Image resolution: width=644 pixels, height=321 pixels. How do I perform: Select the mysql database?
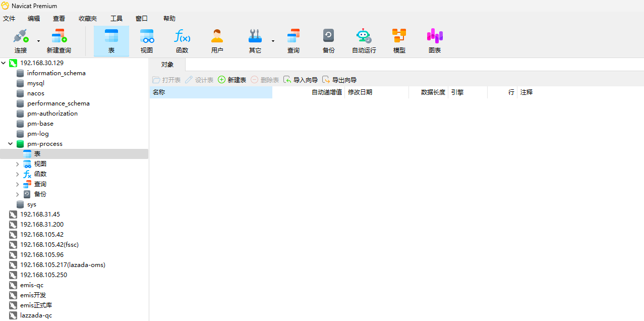point(36,83)
